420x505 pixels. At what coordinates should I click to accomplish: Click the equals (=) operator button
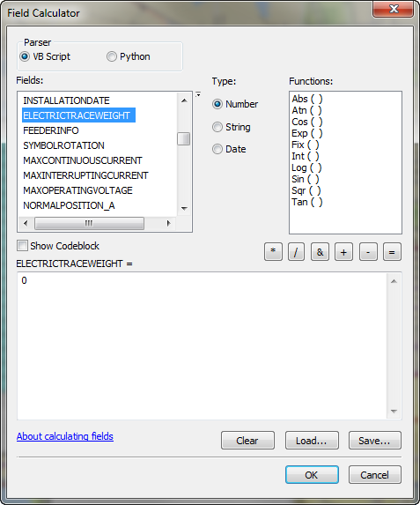(x=392, y=252)
